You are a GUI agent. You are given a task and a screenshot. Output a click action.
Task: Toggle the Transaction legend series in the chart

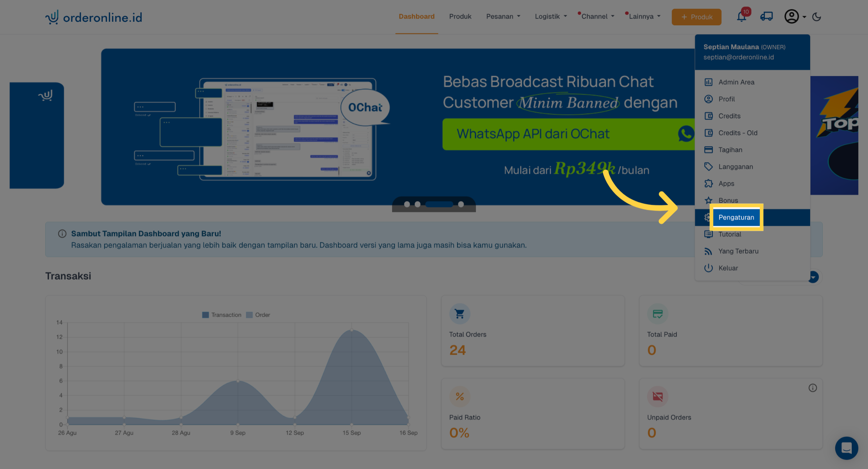[221, 315]
